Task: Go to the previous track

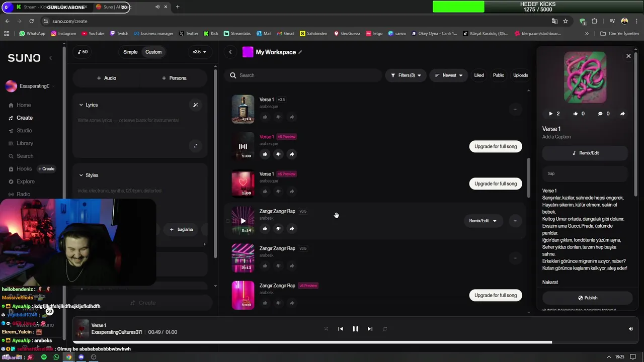Action: point(341,329)
